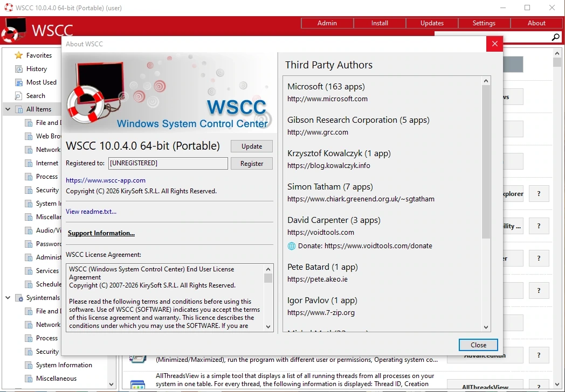565x392 pixels.
Task: Select Network under Sysinternals
Action: [x=48, y=325]
